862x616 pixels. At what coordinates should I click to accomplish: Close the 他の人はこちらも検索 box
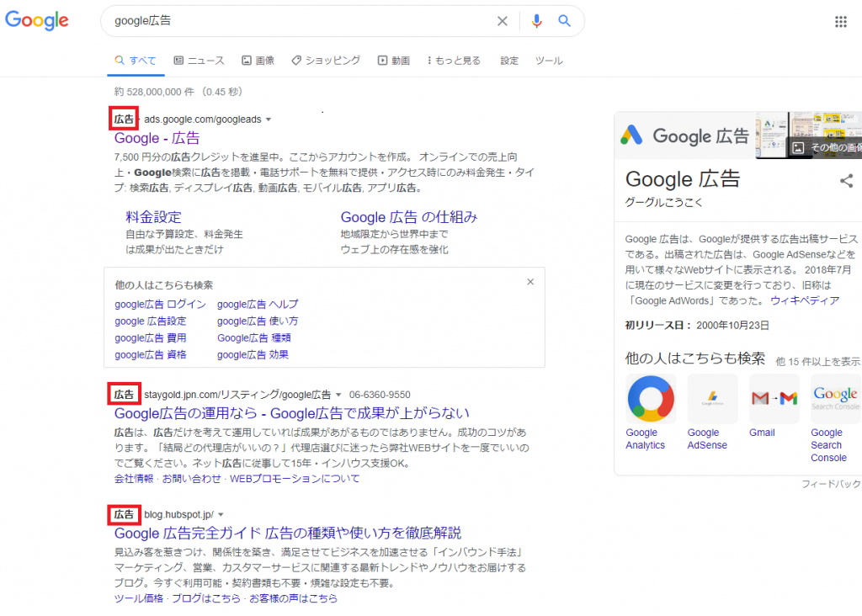click(x=530, y=282)
